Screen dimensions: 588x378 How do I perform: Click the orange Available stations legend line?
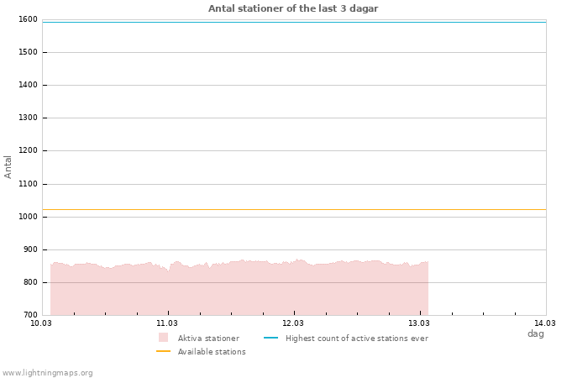pyautogui.click(x=163, y=351)
